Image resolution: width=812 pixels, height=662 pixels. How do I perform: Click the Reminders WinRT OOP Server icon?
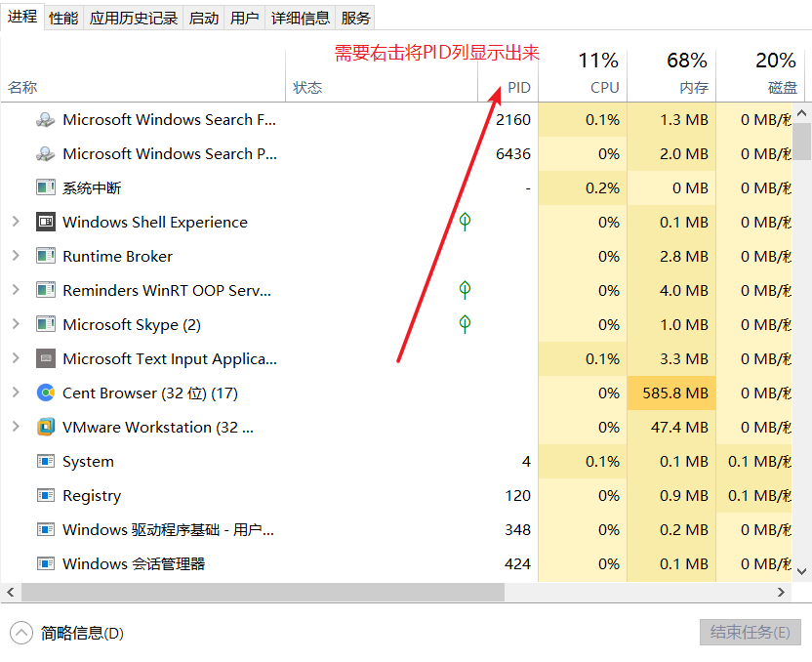pyautogui.click(x=46, y=290)
